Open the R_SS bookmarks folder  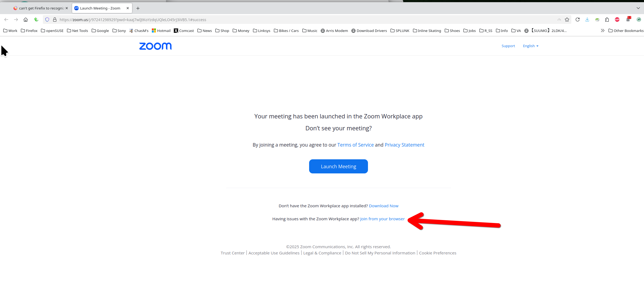click(x=486, y=31)
